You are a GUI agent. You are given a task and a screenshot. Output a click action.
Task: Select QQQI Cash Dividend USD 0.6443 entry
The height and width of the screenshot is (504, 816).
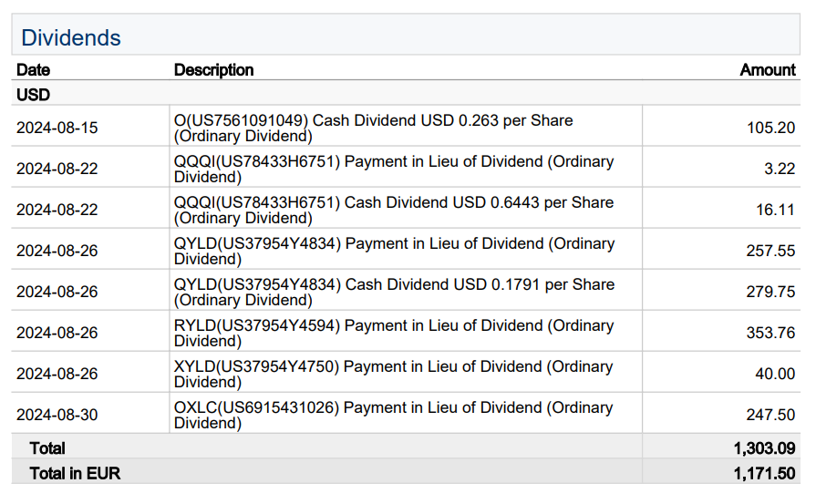click(393, 211)
